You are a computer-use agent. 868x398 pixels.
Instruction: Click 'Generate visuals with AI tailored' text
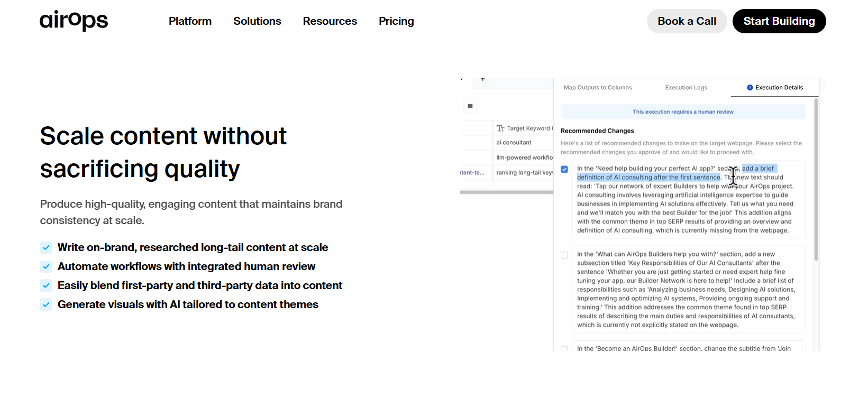tap(188, 304)
